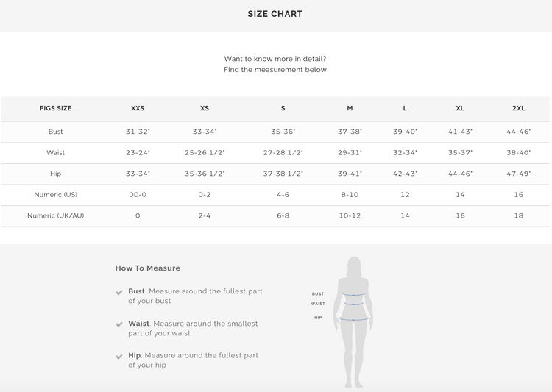
Task: Click the SIZE CHART title
Action: pyautogui.click(x=275, y=14)
